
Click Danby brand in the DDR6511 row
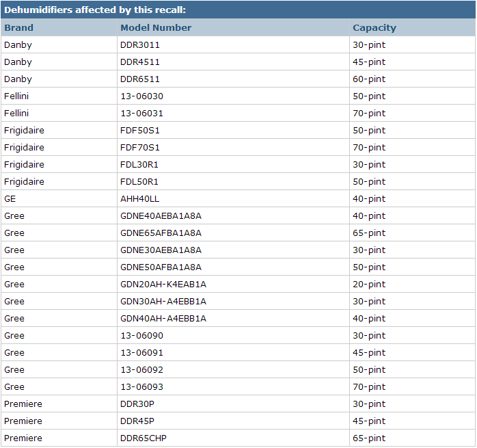point(18,79)
